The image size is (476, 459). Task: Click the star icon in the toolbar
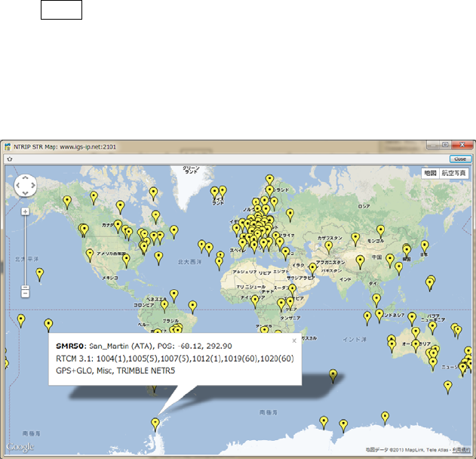(x=10, y=159)
